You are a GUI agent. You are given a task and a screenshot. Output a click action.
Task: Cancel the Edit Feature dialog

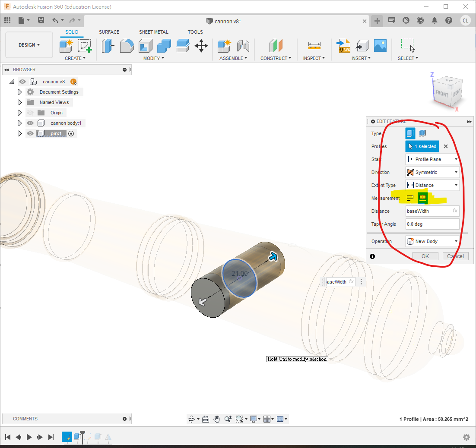click(455, 256)
